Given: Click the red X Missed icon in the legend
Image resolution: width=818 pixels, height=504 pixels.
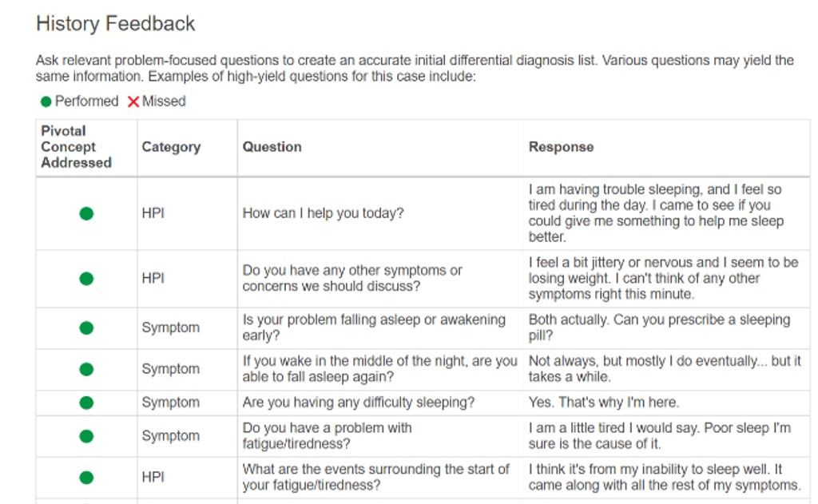Looking at the screenshot, I should (133, 101).
